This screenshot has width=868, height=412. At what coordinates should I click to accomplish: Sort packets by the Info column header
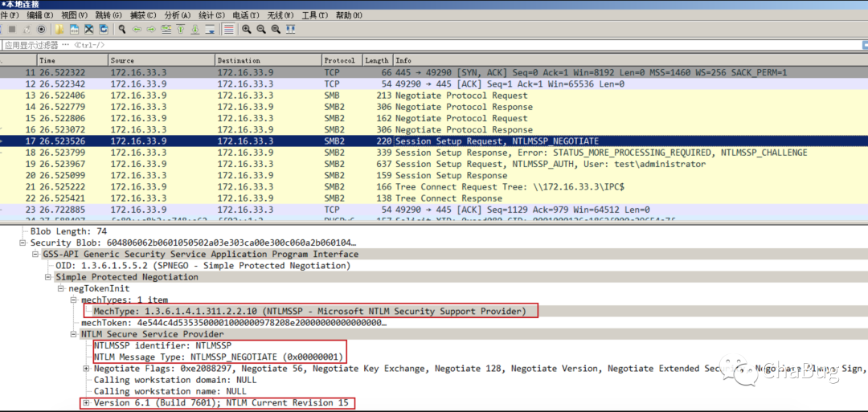tap(630, 60)
